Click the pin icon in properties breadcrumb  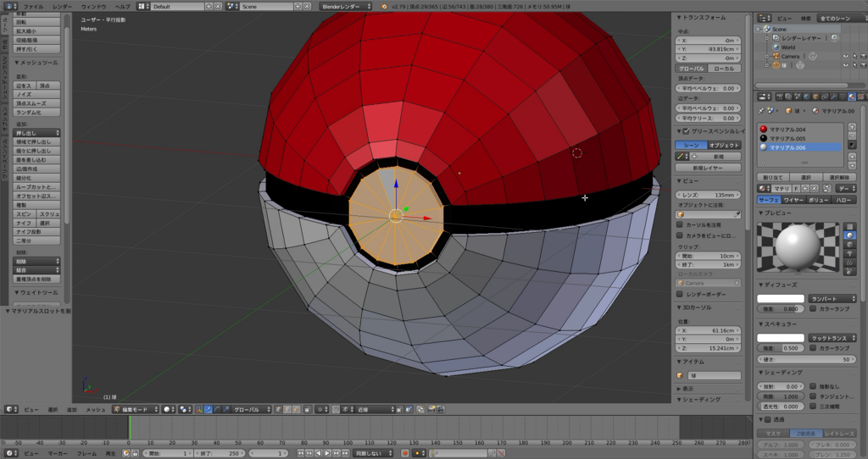[x=762, y=110]
